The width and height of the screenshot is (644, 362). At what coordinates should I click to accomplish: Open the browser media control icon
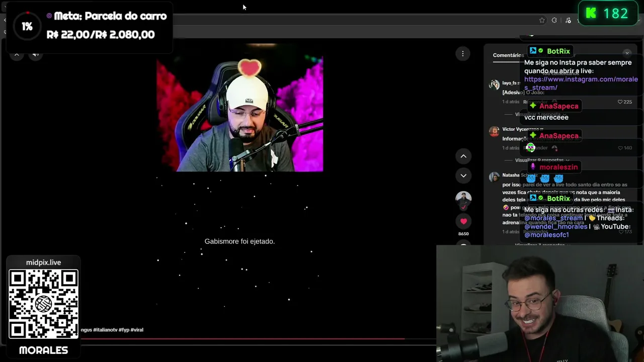tap(568, 21)
